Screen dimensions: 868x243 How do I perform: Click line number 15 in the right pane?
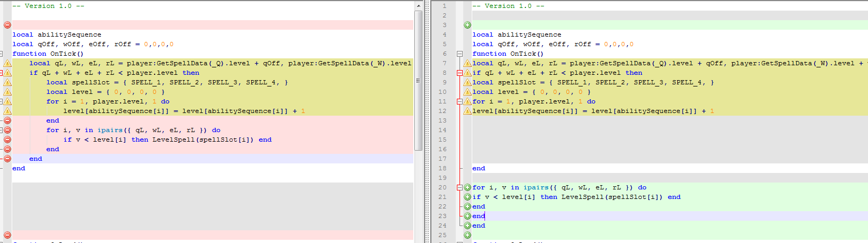click(442, 140)
